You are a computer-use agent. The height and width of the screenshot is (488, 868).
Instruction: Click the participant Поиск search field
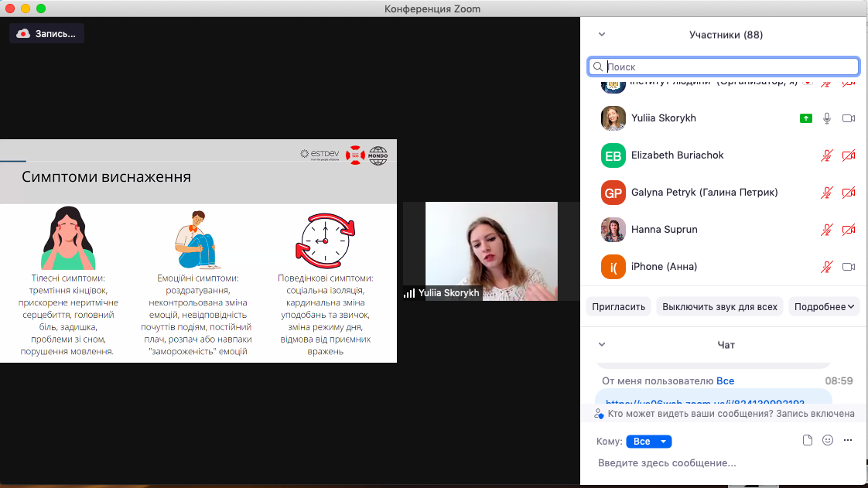pos(727,67)
